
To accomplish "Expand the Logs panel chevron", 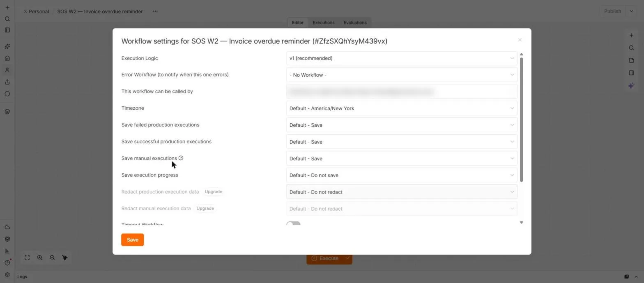I will [636, 276].
